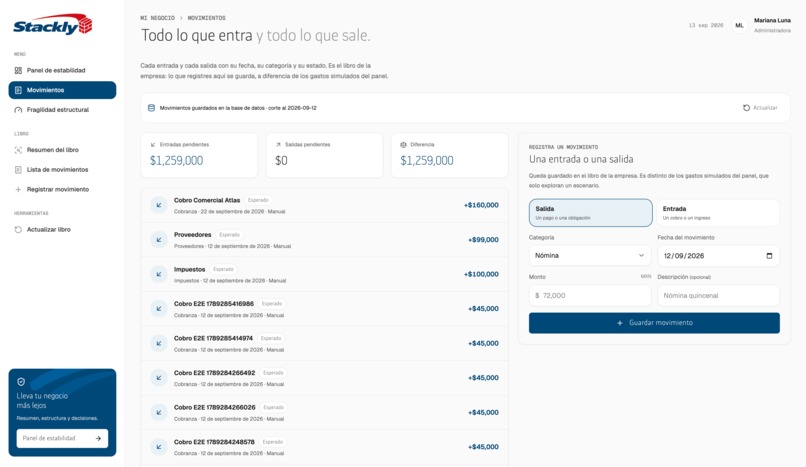This screenshot has width=806, height=467.
Task: Click Actualizar libro tool in sidebar
Action: coord(62,230)
